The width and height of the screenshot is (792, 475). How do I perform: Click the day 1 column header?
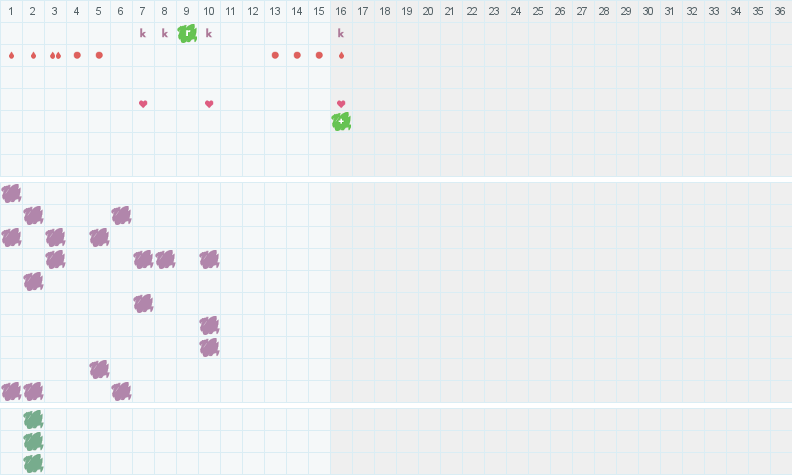[11, 11]
